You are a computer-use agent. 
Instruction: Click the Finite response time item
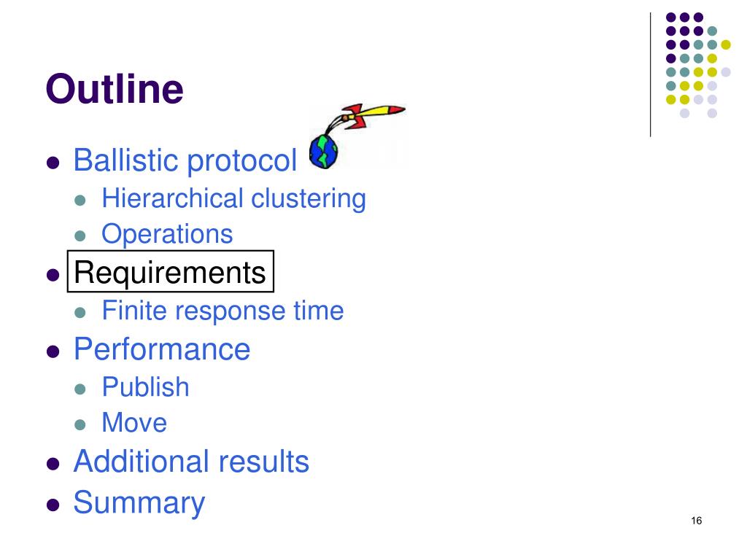click(222, 311)
